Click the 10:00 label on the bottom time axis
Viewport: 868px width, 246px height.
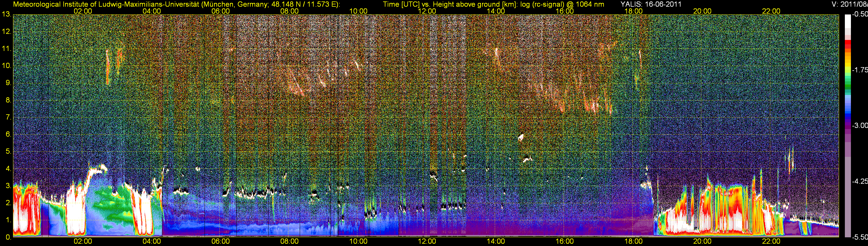click(358, 241)
